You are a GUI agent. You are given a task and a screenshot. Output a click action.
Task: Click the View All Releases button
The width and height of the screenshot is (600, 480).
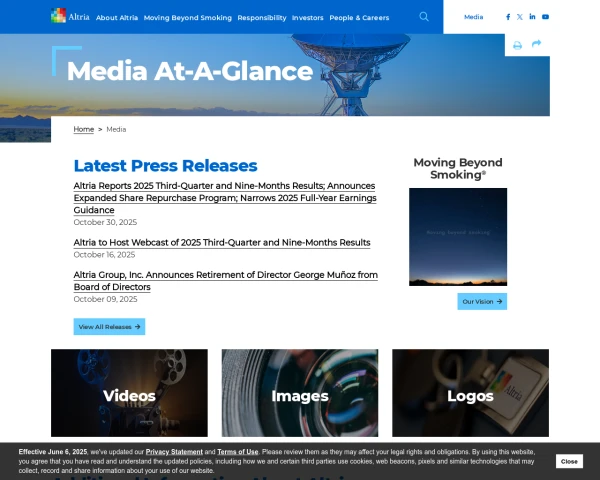click(x=109, y=327)
